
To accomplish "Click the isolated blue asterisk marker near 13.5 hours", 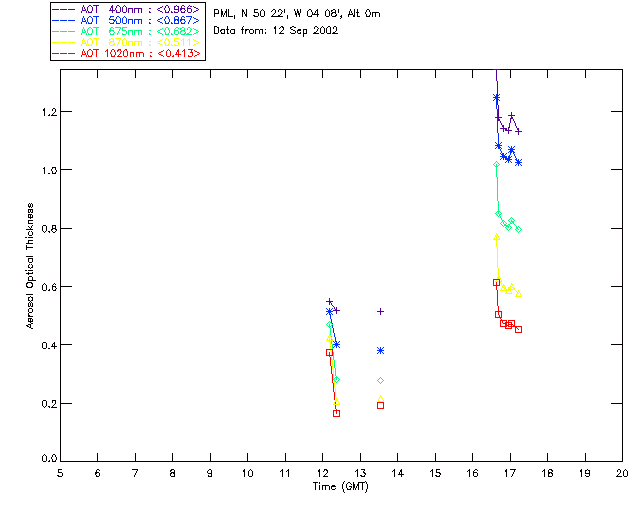I will click(x=380, y=351).
